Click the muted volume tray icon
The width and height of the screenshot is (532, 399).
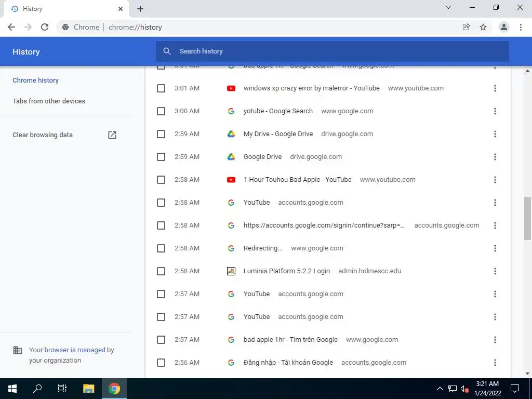click(465, 389)
